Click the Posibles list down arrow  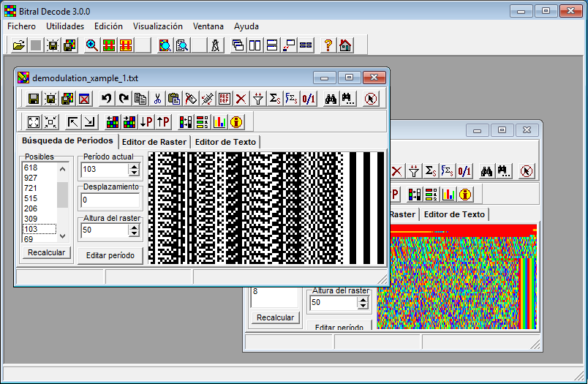click(63, 236)
